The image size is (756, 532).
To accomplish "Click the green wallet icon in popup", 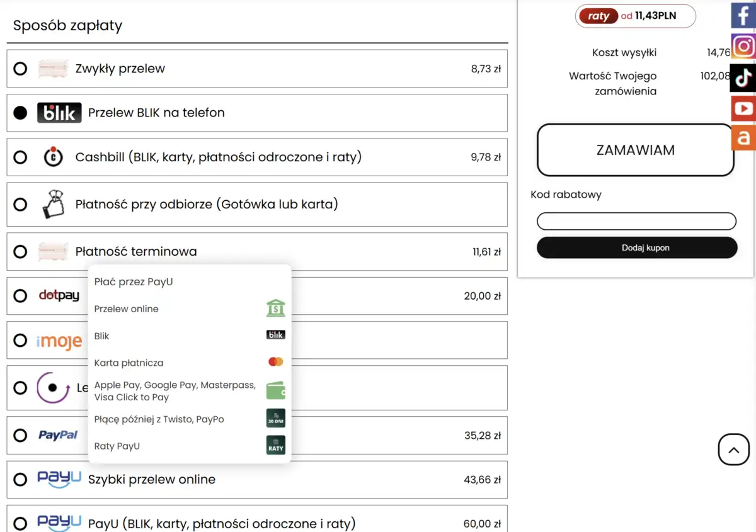I will [275, 390].
